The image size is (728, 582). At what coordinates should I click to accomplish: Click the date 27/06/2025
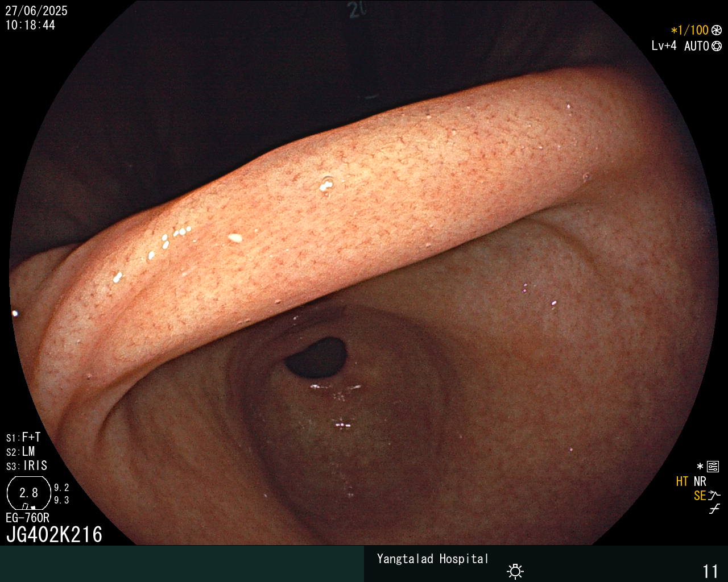pyautogui.click(x=36, y=11)
